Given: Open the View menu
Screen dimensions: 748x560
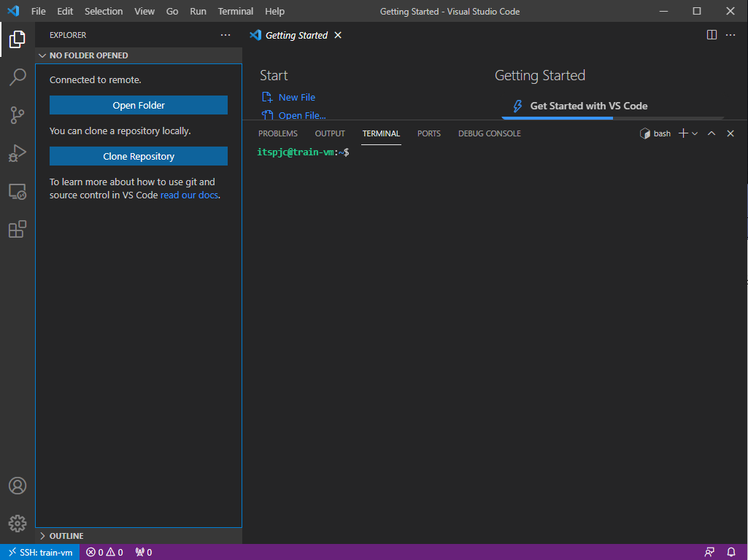Looking at the screenshot, I should click(x=144, y=11).
